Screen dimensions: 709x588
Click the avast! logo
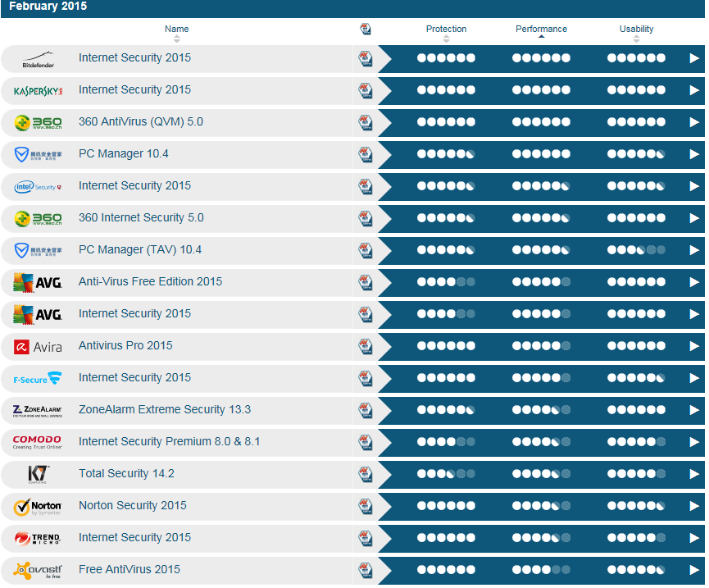coord(38,570)
